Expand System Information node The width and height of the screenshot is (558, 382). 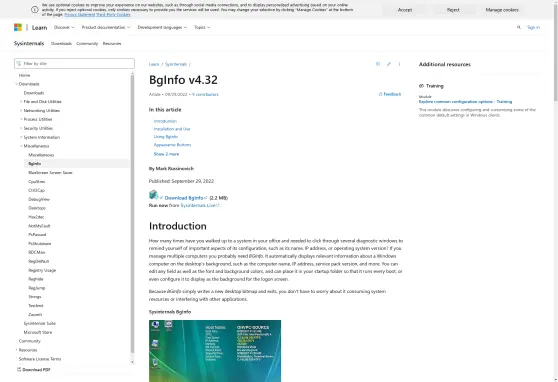click(21, 137)
